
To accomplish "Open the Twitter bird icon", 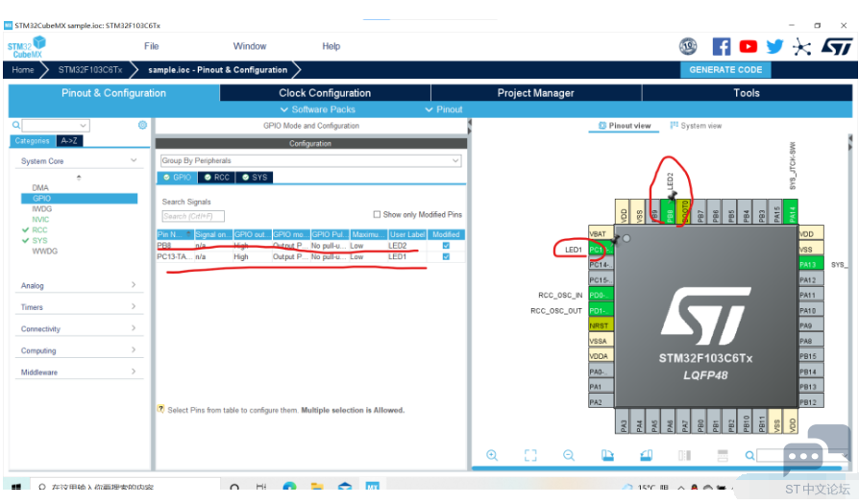I will (774, 46).
